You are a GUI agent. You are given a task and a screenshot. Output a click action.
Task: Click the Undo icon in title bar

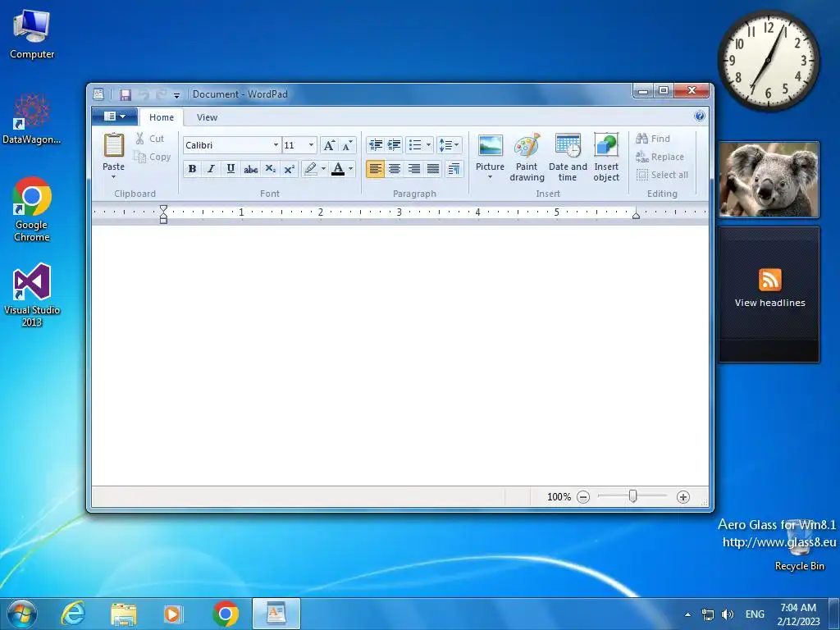[144, 95]
